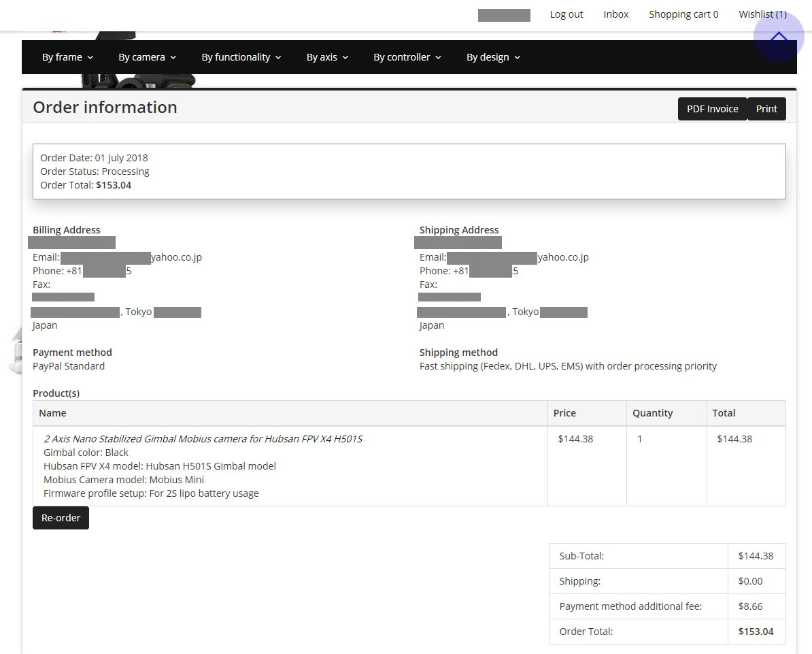Open the Inbox link
The width and height of the screenshot is (812, 654).
(x=615, y=14)
